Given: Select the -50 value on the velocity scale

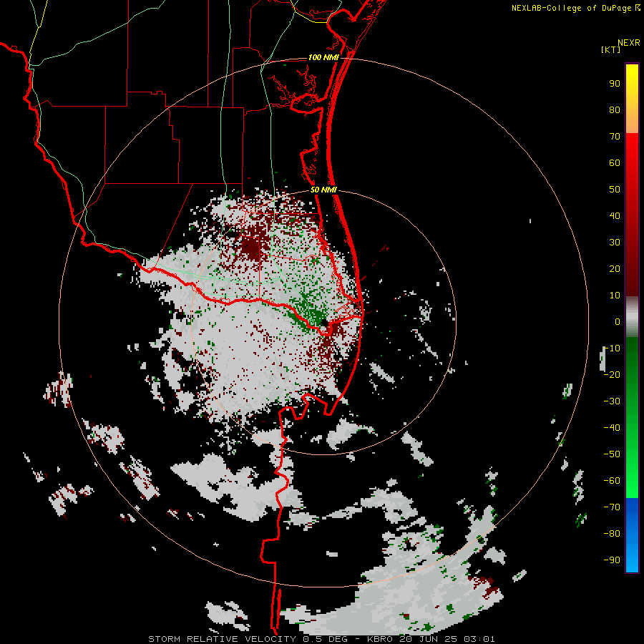Looking at the screenshot, I should pos(612,454).
